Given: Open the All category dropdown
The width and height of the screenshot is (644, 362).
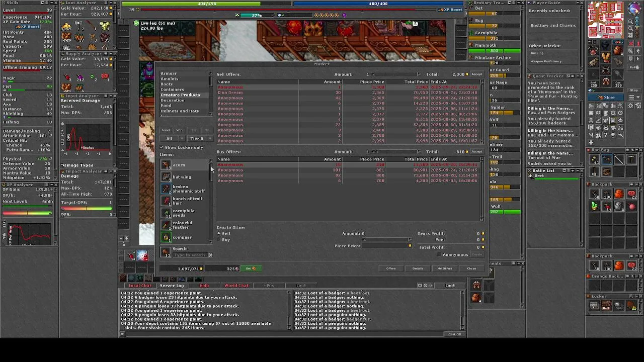Looking at the screenshot, I should pos(172,139).
